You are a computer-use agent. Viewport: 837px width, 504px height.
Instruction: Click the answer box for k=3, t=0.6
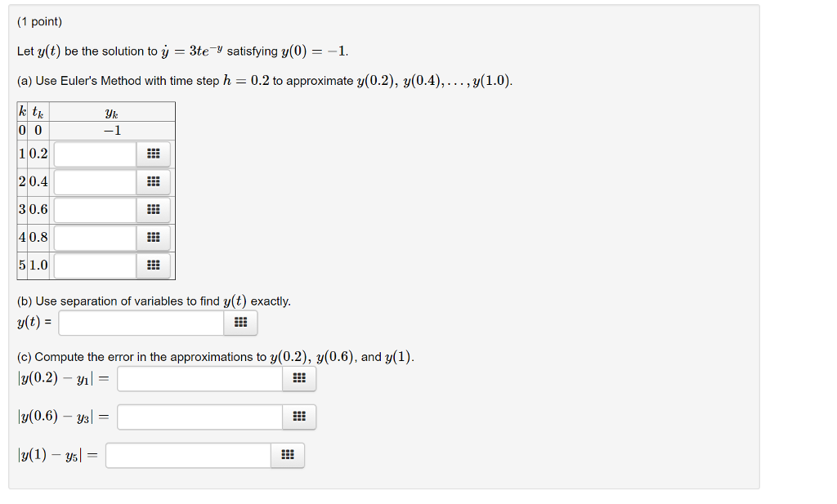tap(95, 209)
